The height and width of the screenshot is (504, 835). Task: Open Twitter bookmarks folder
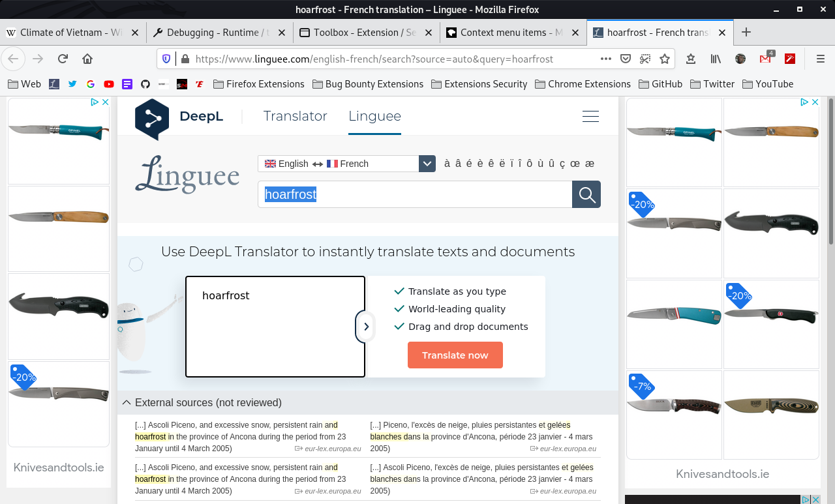click(x=712, y=84)
